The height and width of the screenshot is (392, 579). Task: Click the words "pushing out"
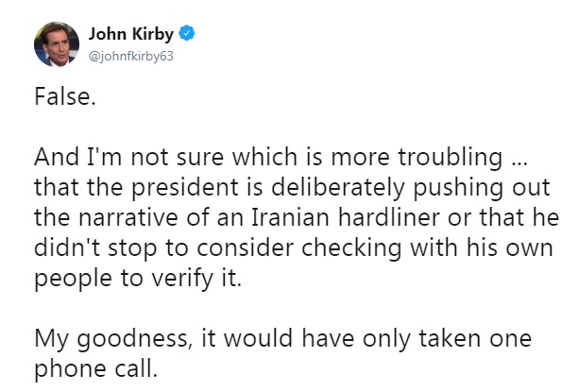(481, 188)
